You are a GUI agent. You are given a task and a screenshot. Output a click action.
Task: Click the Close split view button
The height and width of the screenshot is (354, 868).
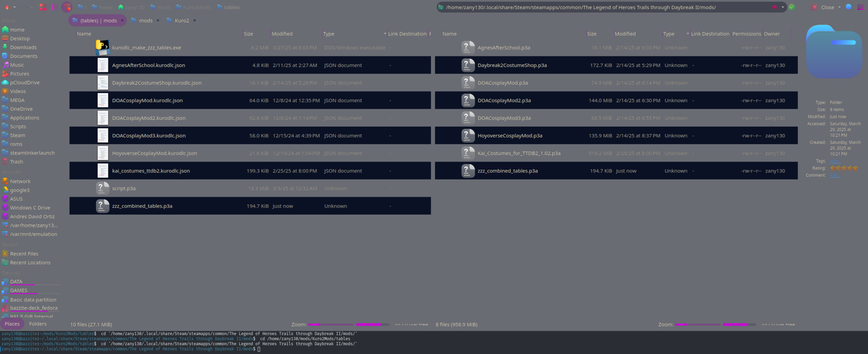[823, 7]
